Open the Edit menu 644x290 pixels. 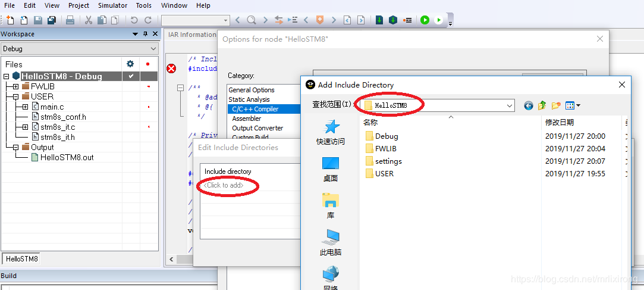pyautogui.click(x=30, y=5)
